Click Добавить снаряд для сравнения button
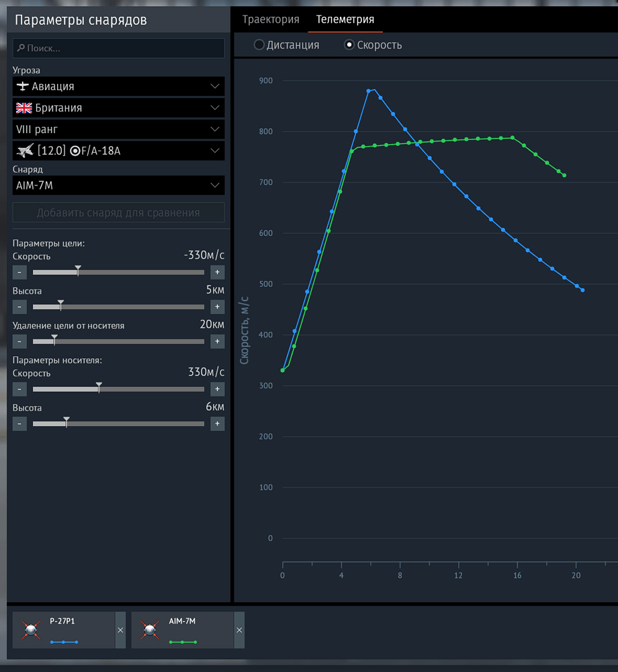 [118, 212]
